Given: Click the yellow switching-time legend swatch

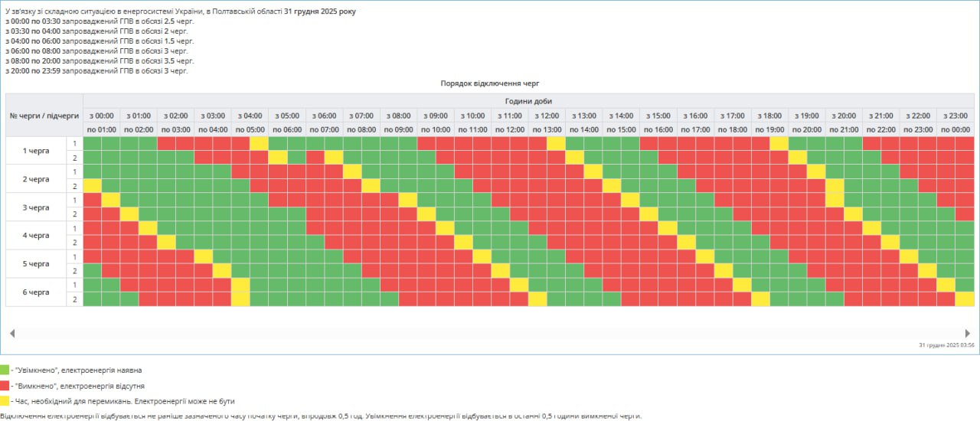Looking at the screenshot, I should click(x=5, y=401).
